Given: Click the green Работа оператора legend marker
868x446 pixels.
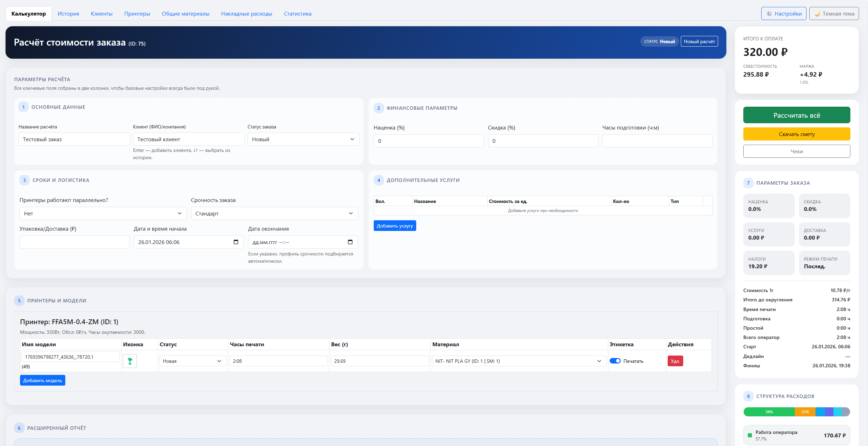Looking at the screenshot, I should (750, 435).
